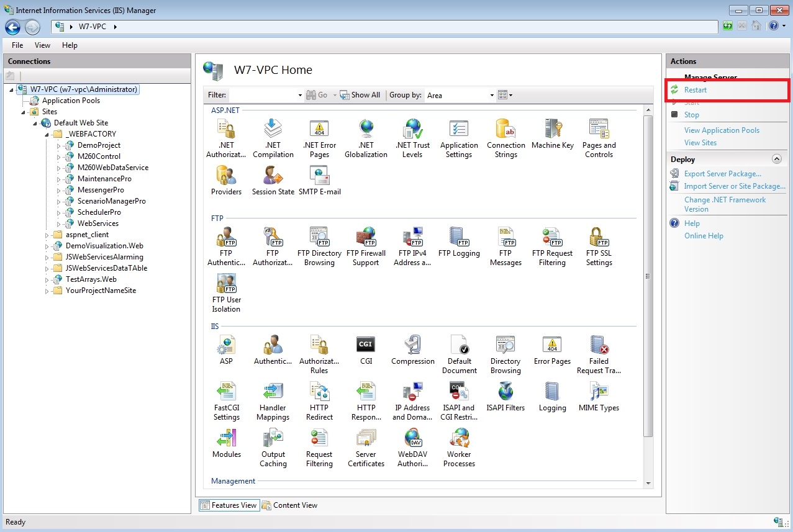Open the Group by Area dropdown
The width and height of the screenshot is (793, 532).
tap(460, 95)
